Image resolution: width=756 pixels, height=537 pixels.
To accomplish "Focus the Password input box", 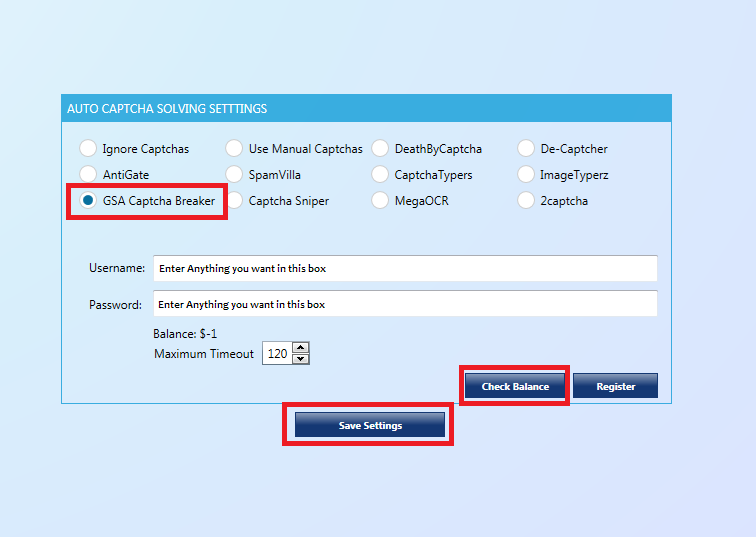I will click(404, 304).
